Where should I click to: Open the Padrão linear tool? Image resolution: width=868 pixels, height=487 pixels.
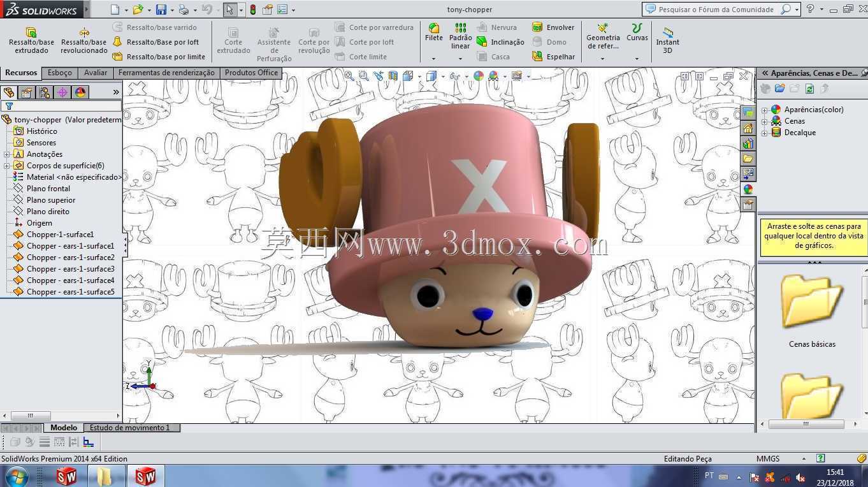(461, 36)
